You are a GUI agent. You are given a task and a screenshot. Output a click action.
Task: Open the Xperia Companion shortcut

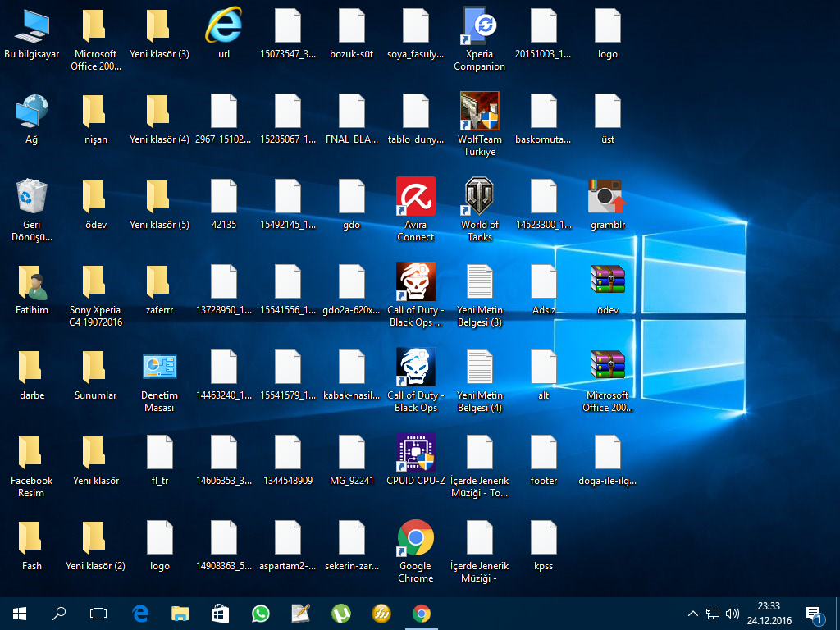point(480,26)
